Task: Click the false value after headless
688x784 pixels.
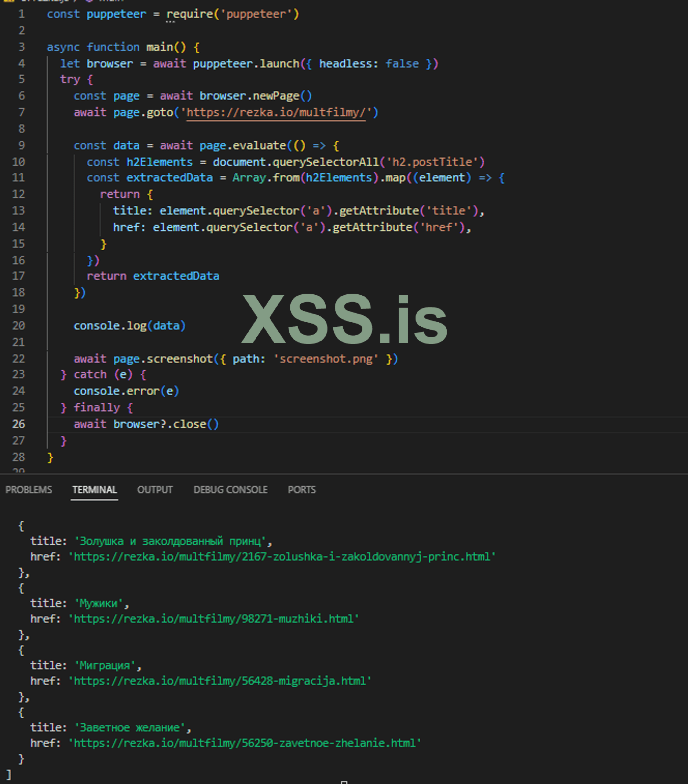Action: coord(402,64)
